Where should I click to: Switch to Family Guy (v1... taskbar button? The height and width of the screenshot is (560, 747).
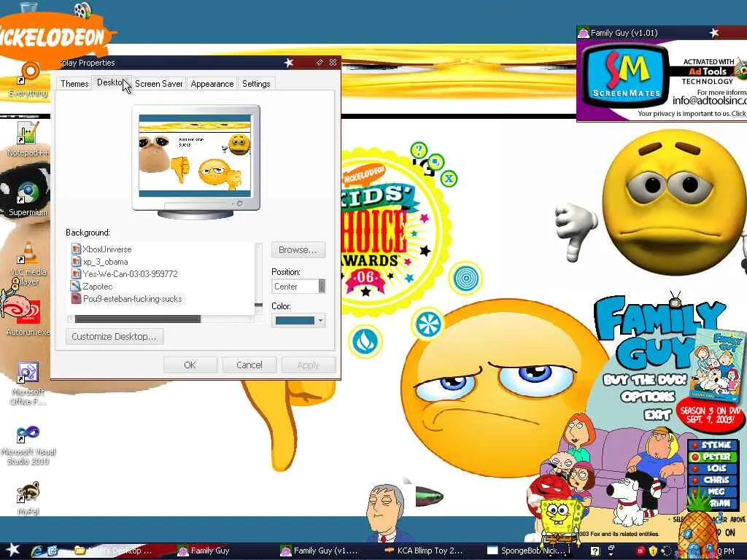tap(320, 551)
